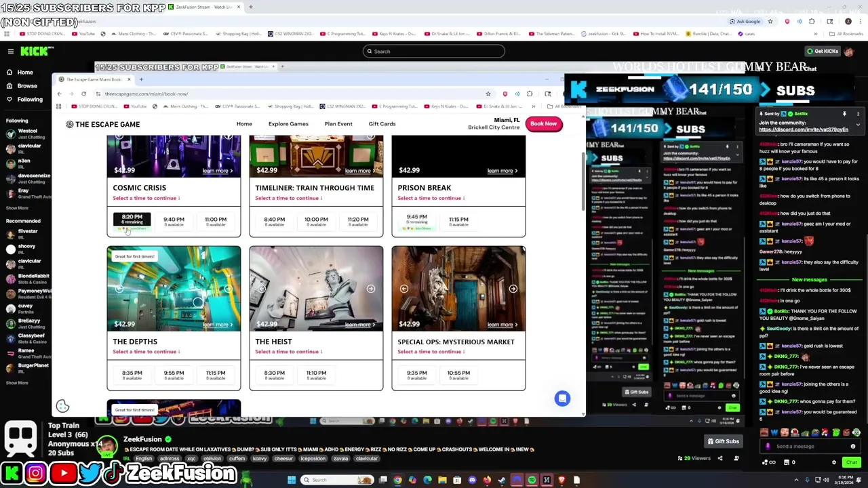
Task: Select 11:15 PM slot for Prison Break
Action: point(458,222)
